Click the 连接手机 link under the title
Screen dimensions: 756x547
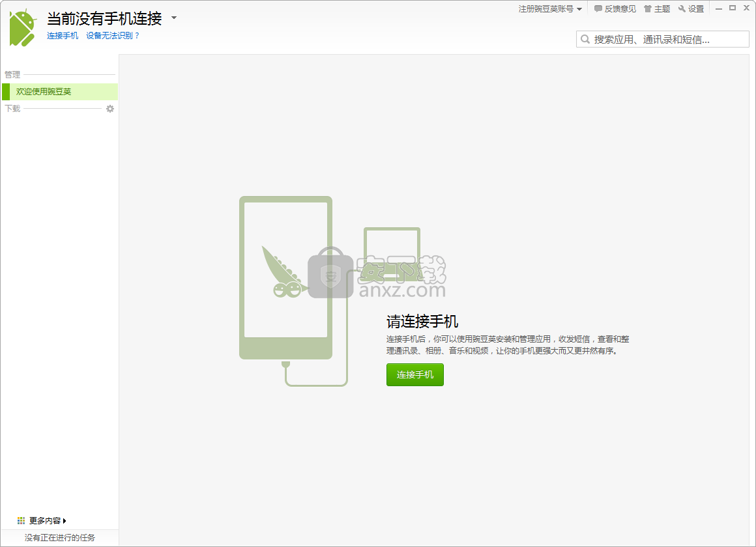[x=62, y=36]
